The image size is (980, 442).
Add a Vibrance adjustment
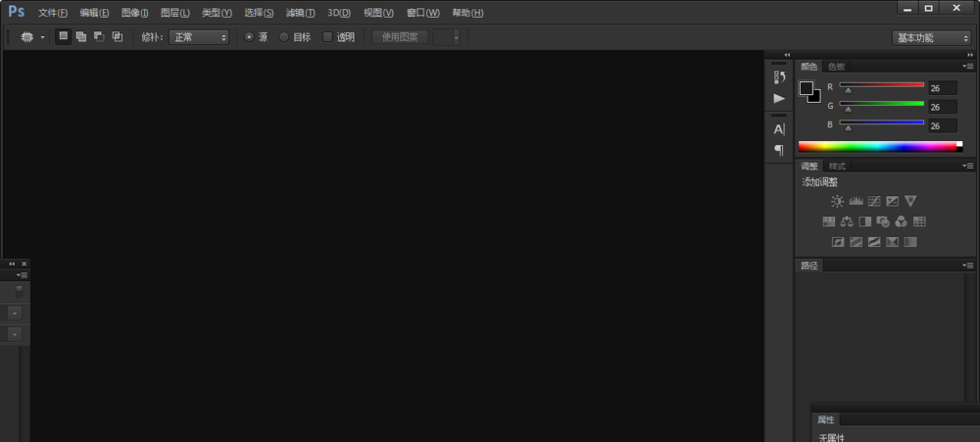point(910,201)
